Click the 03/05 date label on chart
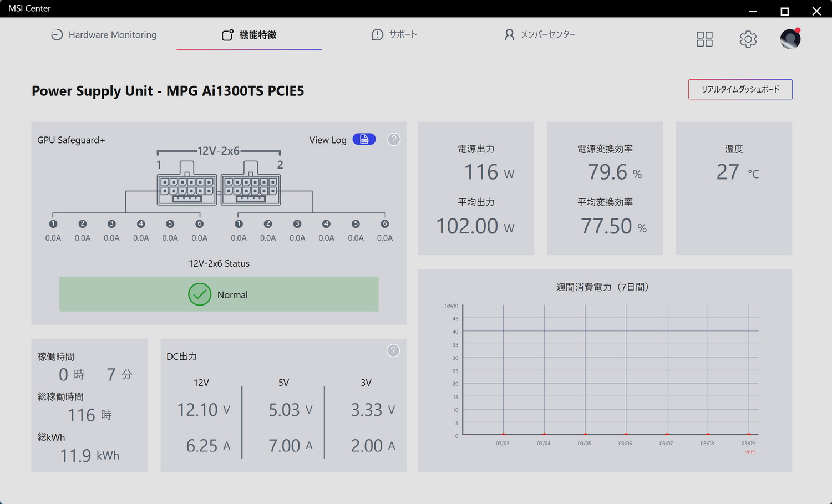 (x=584, y=444)
